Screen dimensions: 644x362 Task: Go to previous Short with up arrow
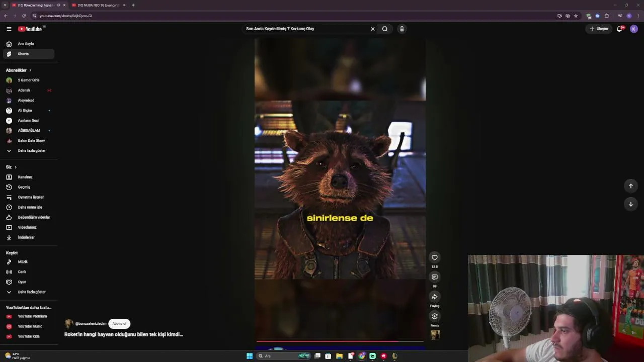click(630, 186)
